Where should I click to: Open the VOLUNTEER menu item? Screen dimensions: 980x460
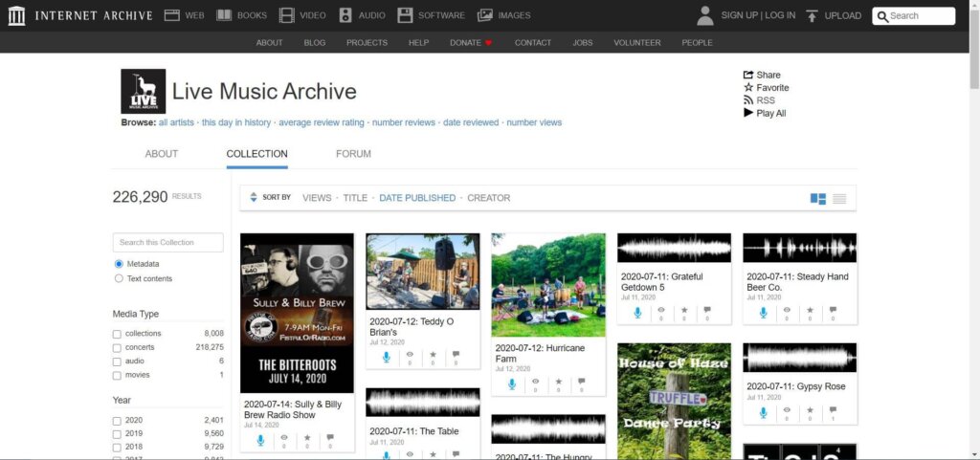click(x=636, y=43)
